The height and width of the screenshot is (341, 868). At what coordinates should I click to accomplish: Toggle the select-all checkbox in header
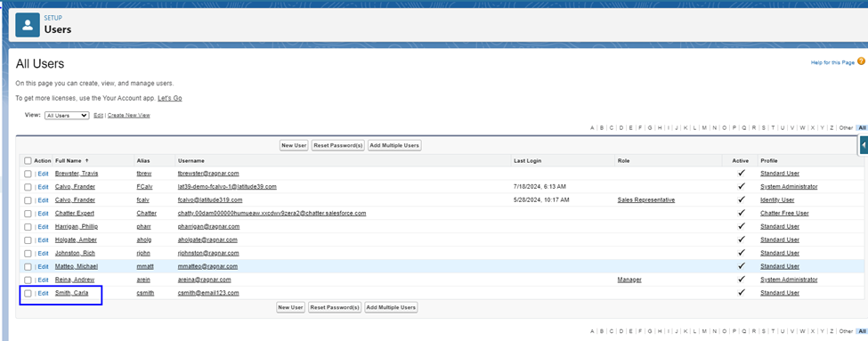pos(28,160)
